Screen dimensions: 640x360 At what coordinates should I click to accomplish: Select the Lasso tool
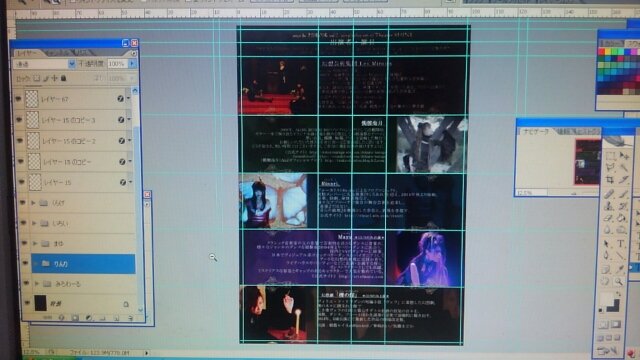[x=610, y=168]
